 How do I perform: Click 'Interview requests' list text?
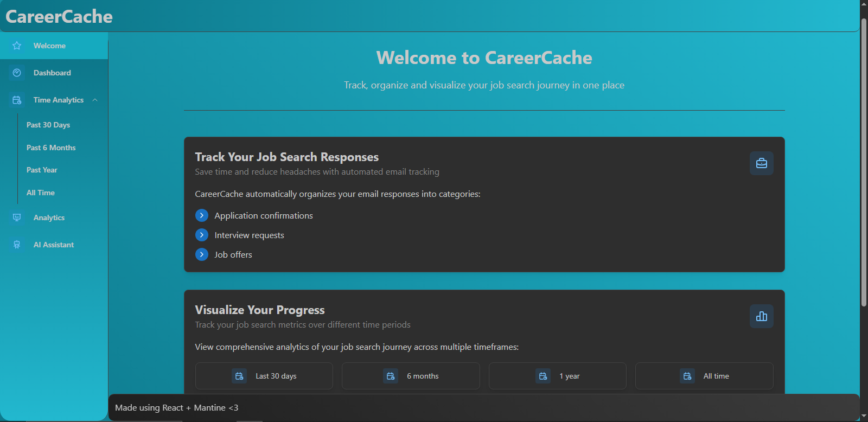tap(249, 235)
